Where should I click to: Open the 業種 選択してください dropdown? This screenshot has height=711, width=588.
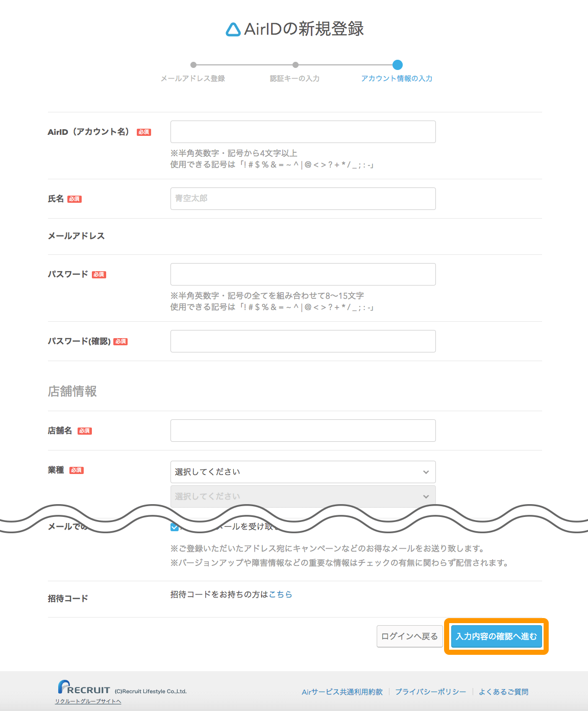tap(303, 472)
